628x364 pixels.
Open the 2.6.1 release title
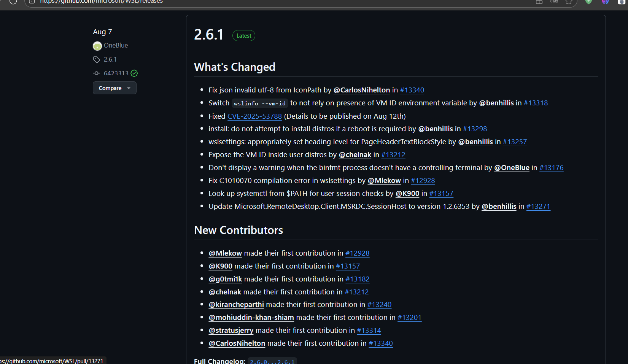[209, 35]
